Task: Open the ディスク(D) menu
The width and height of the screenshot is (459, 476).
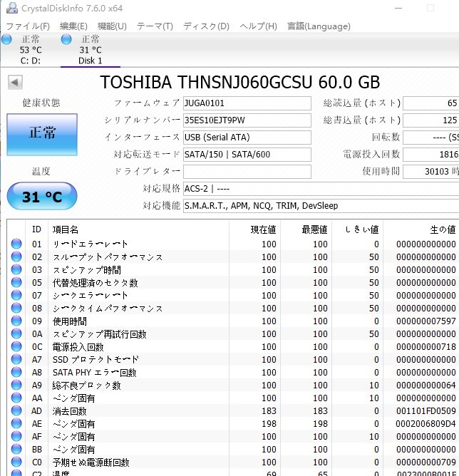Action: click(x=206, y=26)
